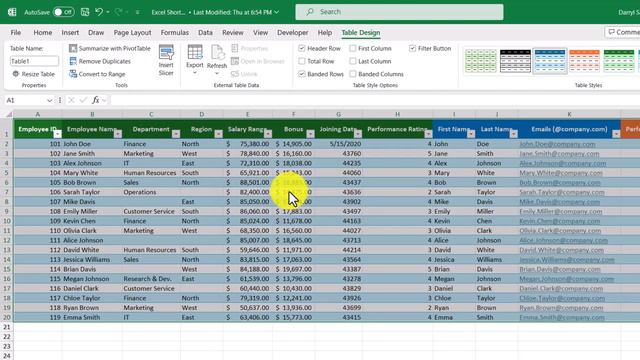Screen dimensions: 640x360
Task: Apply the orange table style
Action: pos(584,61)
